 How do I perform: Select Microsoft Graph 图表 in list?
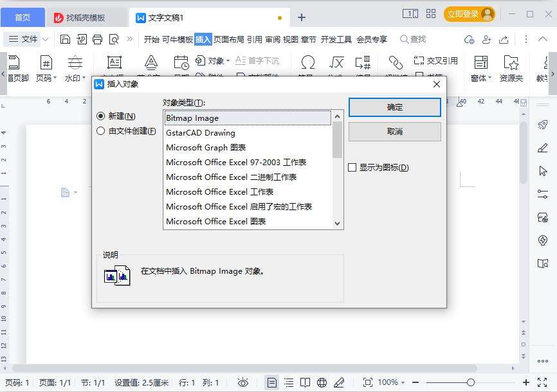(x=247, y=147)
